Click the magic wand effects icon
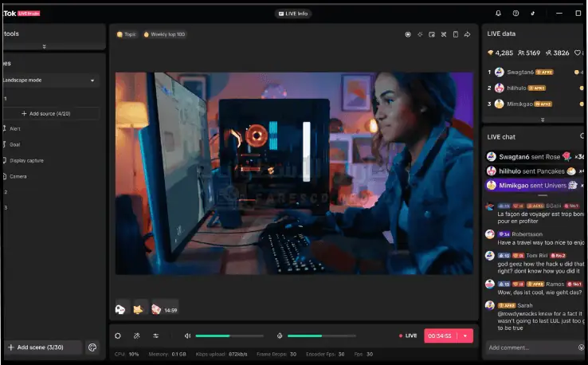The image size is (588, 365). pyautogui.click(x=137, y=336)
